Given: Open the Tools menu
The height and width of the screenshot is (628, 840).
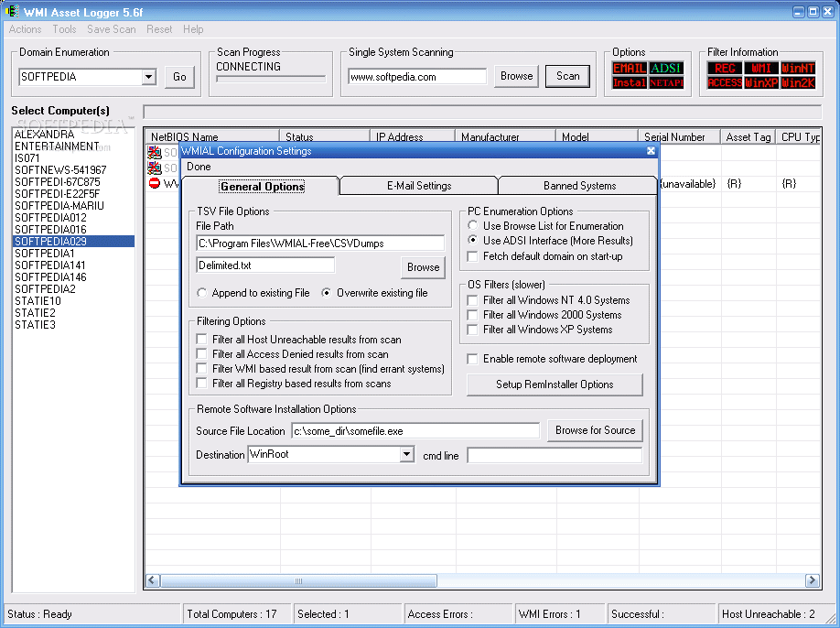Looking at the screenshot, I should pos(64,29).
